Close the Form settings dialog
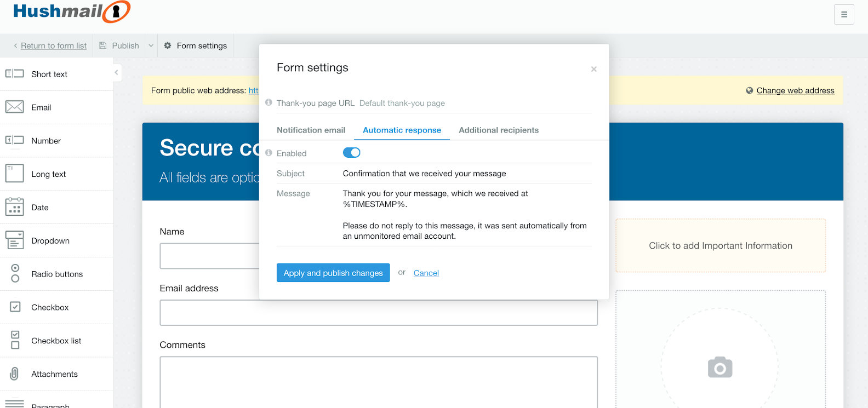868x408 pixels. (x=593, y=69)
